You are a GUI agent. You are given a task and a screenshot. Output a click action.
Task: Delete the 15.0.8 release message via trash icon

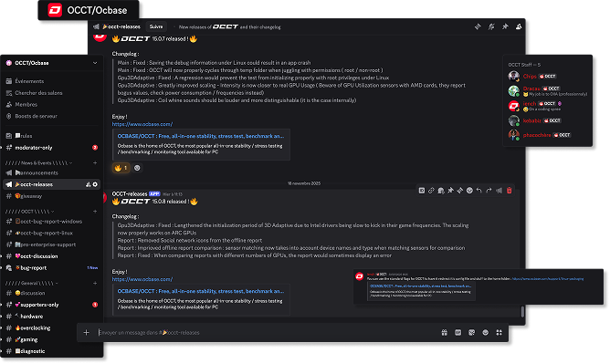click(509, 191)
